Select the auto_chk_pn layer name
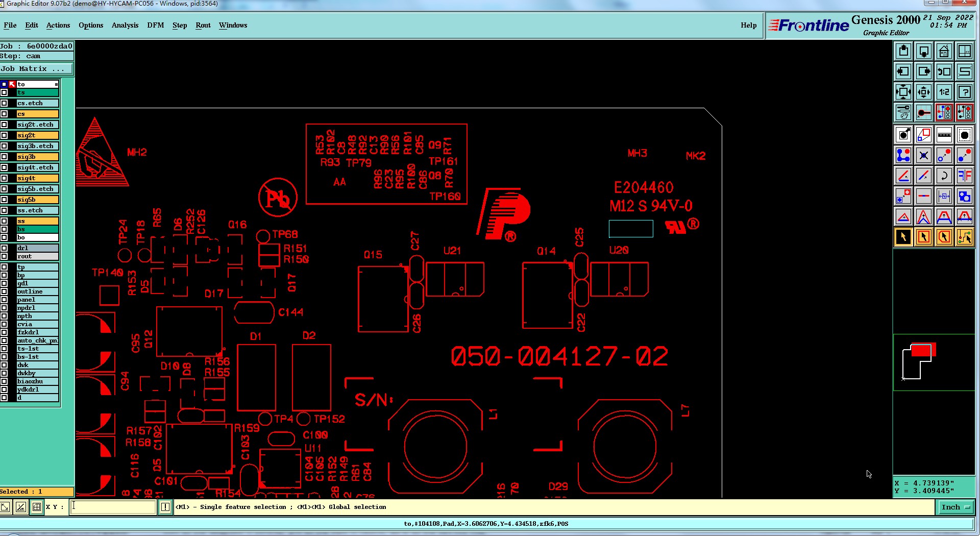 click(x=37, y=340)
